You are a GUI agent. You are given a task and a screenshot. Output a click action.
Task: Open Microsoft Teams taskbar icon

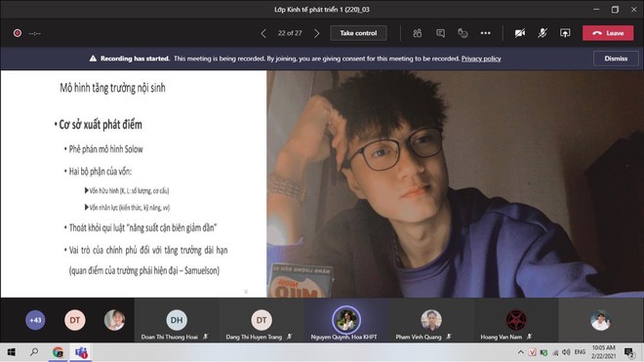(81, 352)
